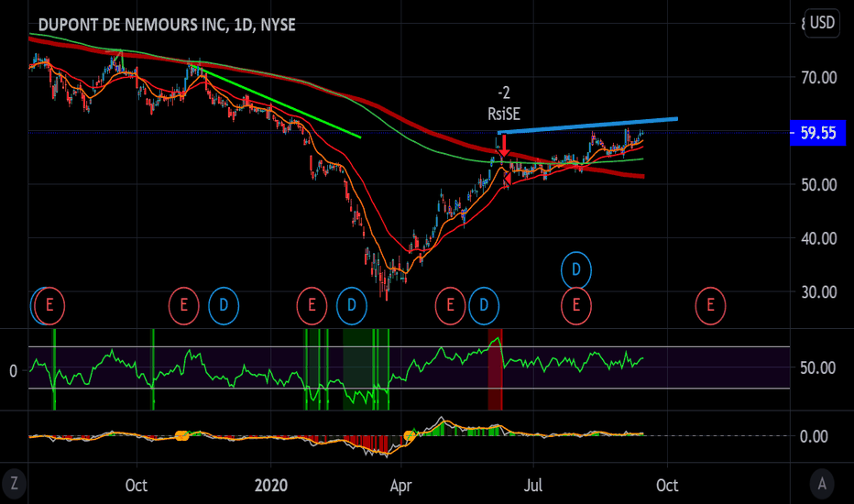Image resolution: width=854 pixels, height=504 pixels.
Task: Open the earnings marker following the first Oct label
Action: (183, 305)
